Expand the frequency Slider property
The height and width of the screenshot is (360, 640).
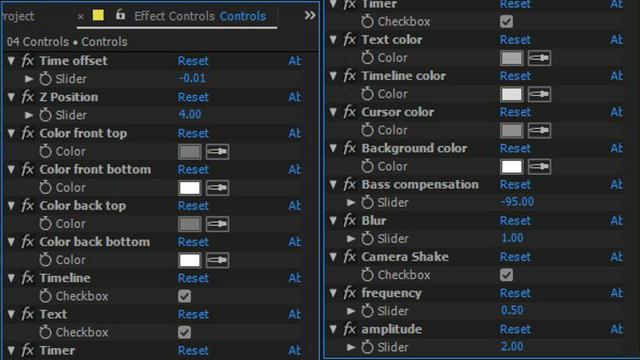click(351, 311)
